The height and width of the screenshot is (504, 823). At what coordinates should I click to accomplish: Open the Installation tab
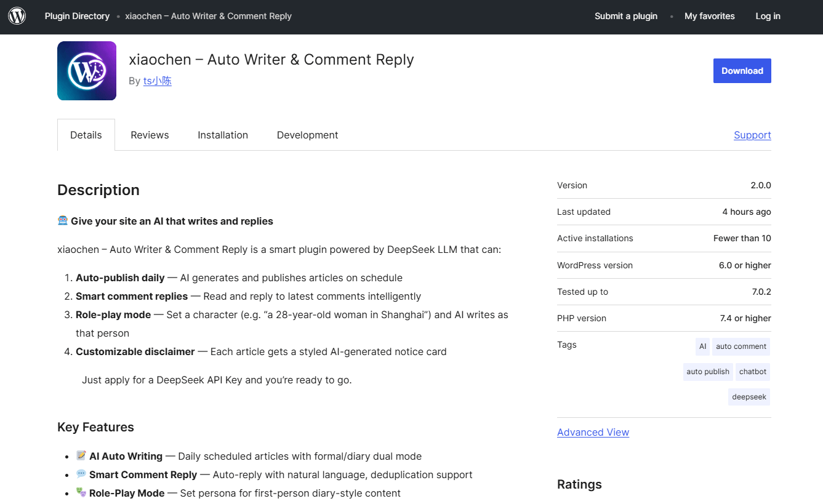(223, 135)
